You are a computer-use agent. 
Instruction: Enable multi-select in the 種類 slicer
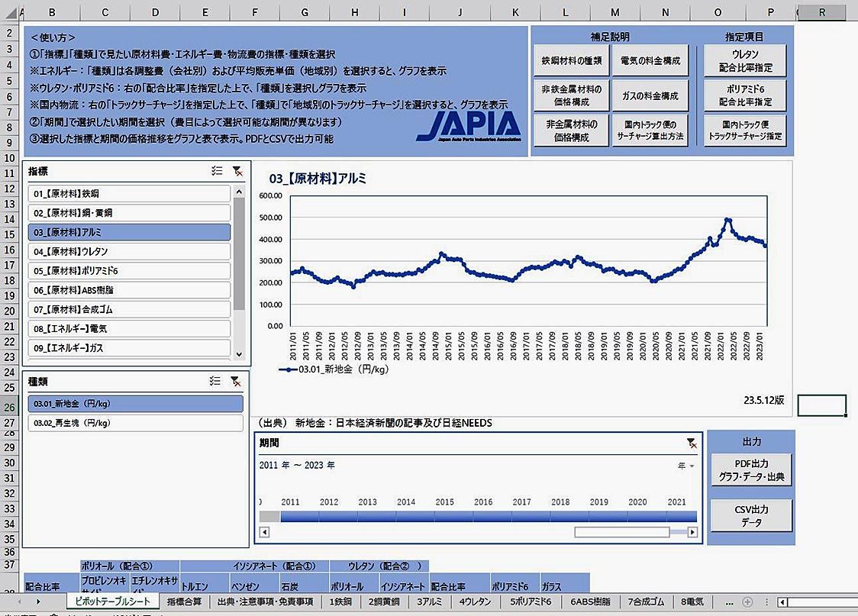(217, 381)
